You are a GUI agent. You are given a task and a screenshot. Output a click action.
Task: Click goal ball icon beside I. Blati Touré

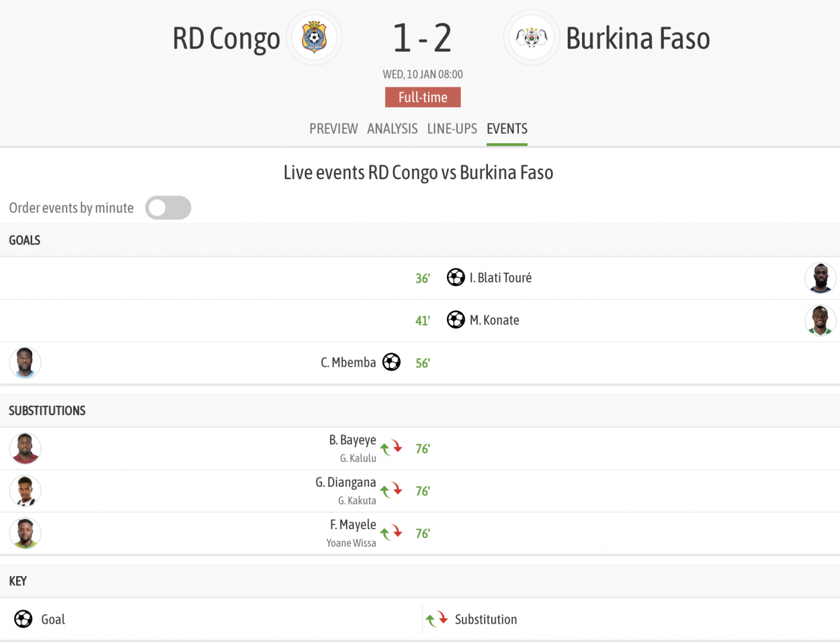click(x=456, y=277)
